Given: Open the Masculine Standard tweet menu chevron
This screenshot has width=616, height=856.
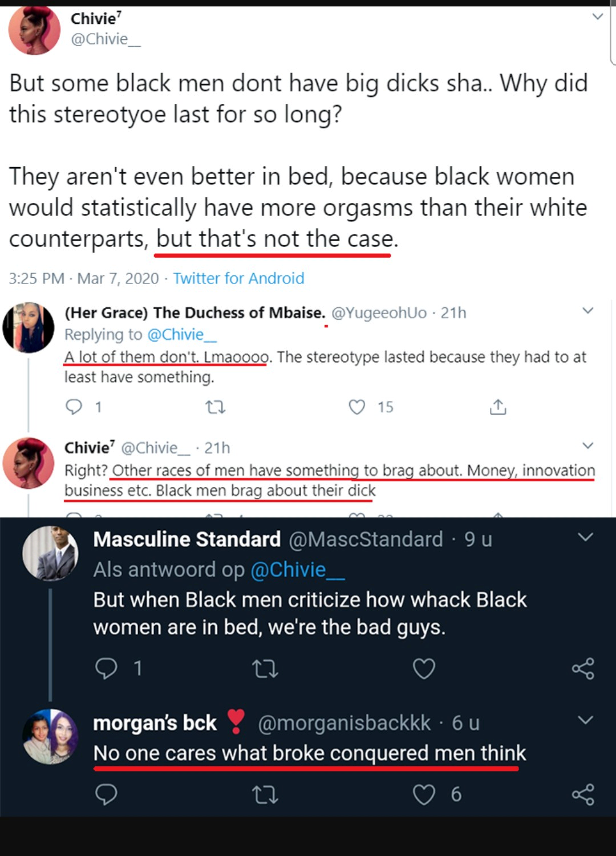Looking at the screenshot, I should tap(586, 537).
